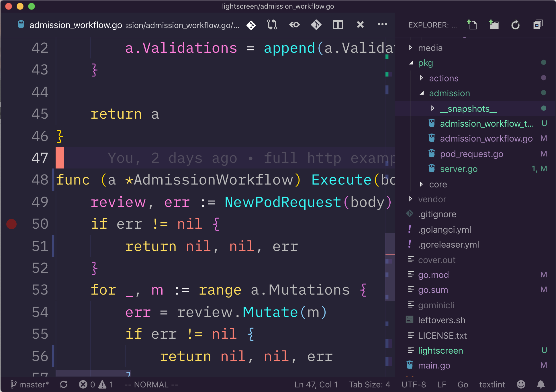Collapse all folders in Explorer

(538, 25)
